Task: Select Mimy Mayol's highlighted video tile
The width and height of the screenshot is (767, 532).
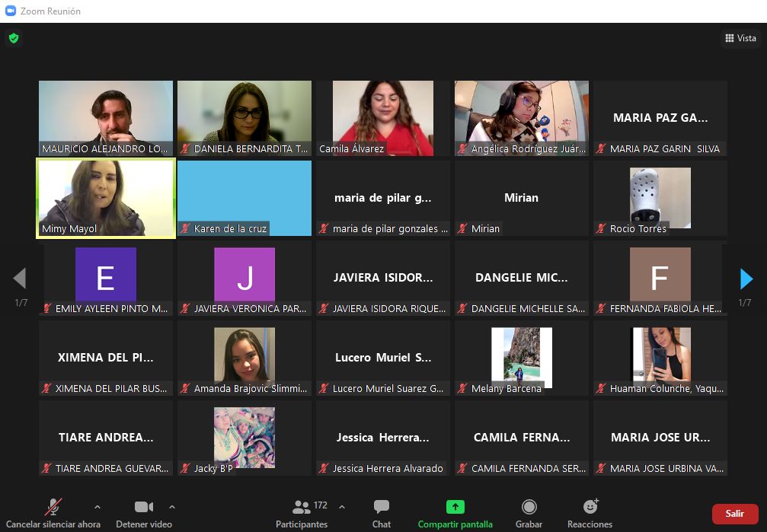Action: (106, 198)
